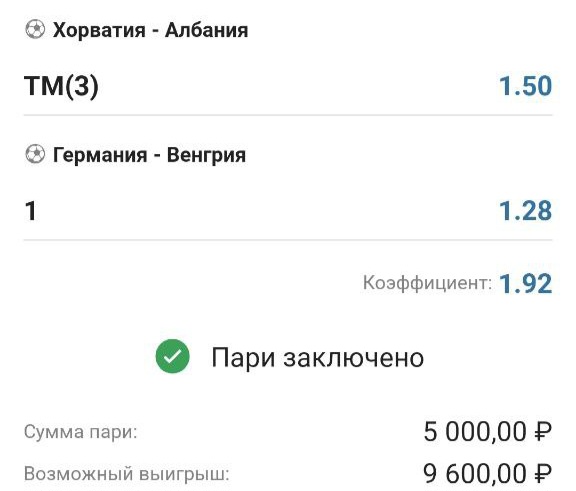
Task: Click the soccer ball icon next to Хорватия - Албания
Action: coord(35,30)
